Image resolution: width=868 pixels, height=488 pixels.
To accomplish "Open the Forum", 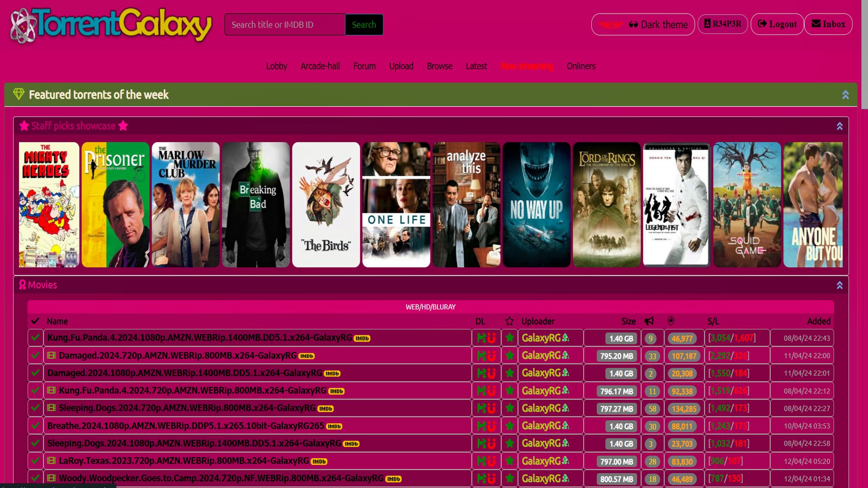I will [364, 66].
